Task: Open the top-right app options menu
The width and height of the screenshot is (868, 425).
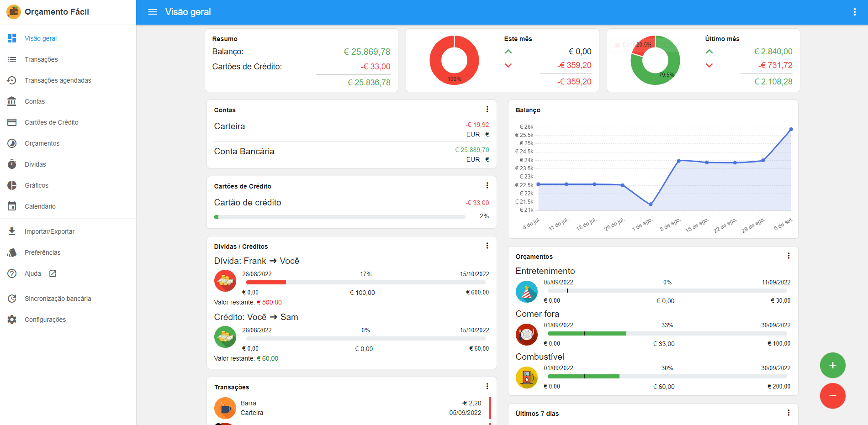Action: 854,12
